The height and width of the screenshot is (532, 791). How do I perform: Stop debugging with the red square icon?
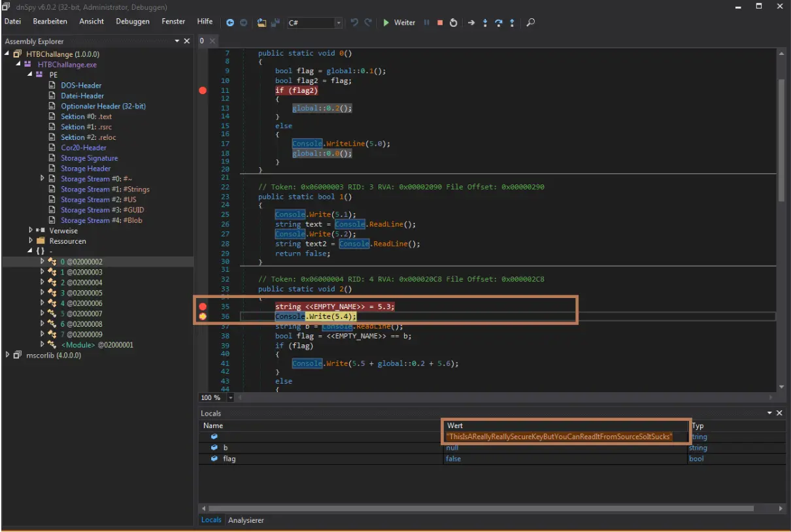[x=440, y=23]
